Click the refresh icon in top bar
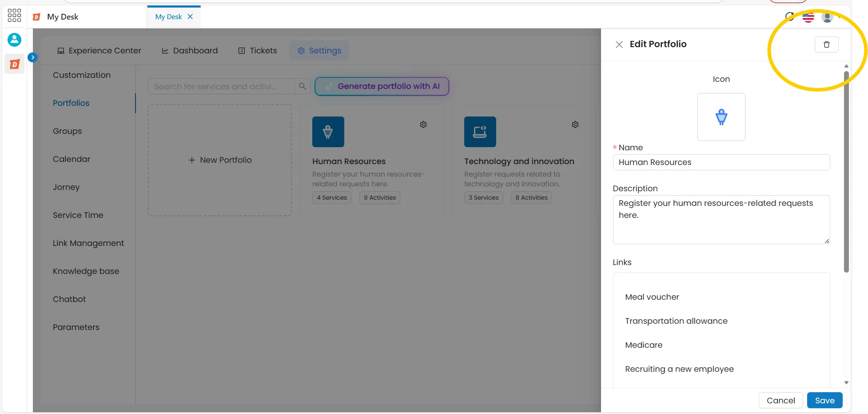The height and width of the screenshot is (414, 868). pyautogui.click(x=789, y=17)
